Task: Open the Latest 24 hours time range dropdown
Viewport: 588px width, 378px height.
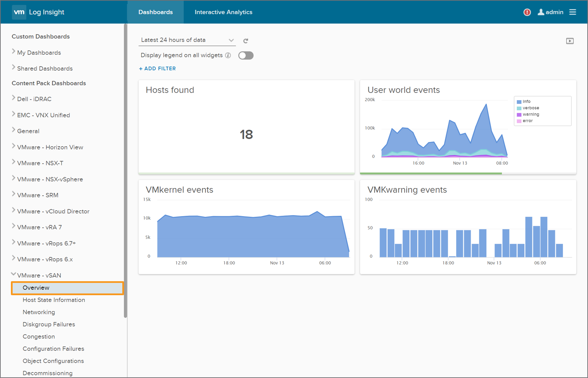Action: tap(187, 40)
